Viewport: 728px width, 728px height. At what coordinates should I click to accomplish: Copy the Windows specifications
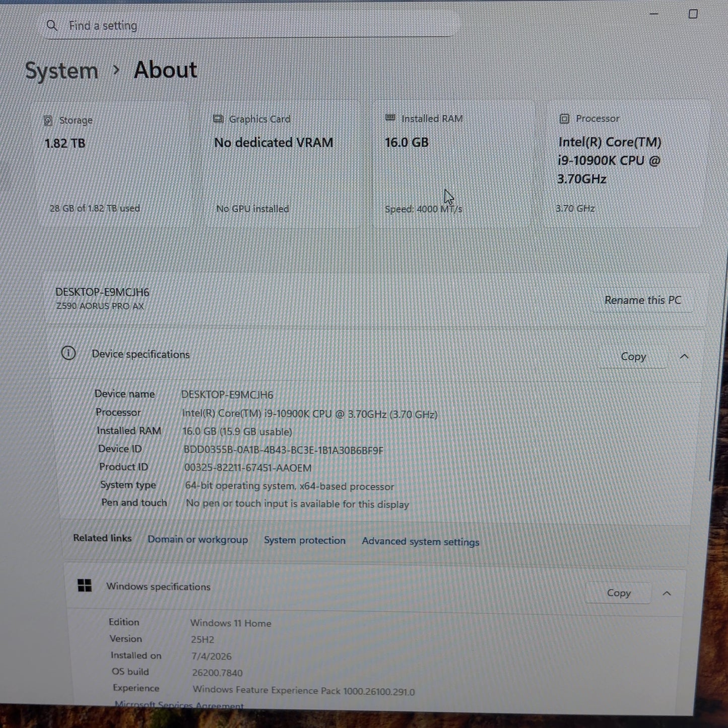[x=618, y=593]
